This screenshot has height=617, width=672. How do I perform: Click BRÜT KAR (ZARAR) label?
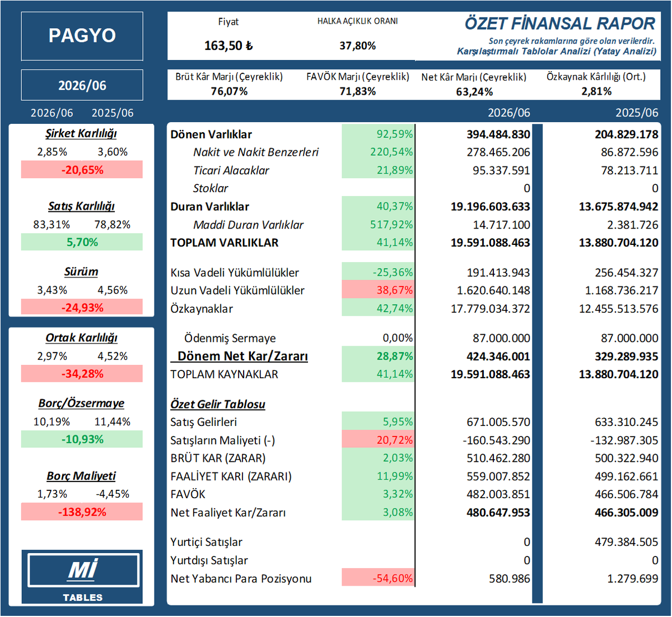(x=218, y=458)
